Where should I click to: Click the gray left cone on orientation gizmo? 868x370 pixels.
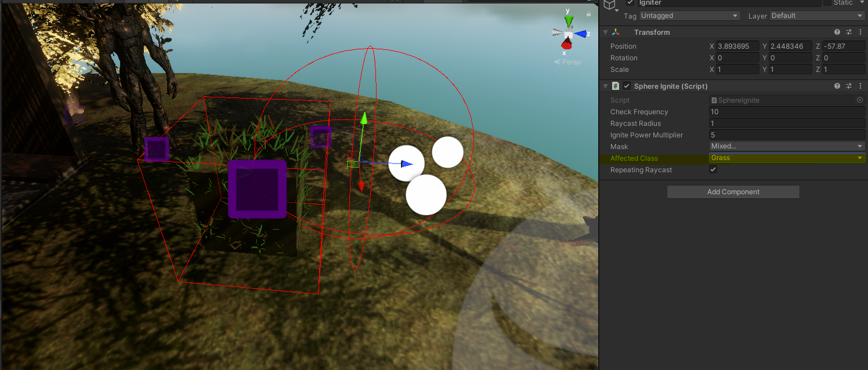(x=556, y=34)
